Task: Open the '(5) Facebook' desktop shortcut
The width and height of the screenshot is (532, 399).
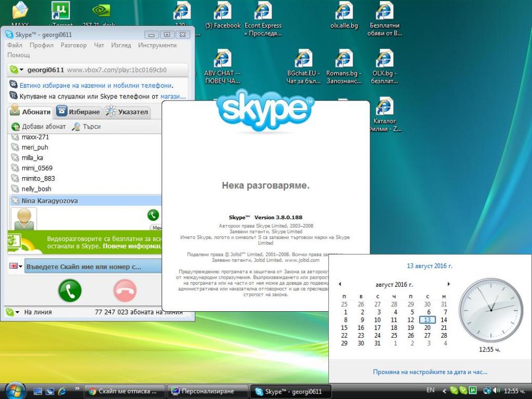Action: coord(222,15)
